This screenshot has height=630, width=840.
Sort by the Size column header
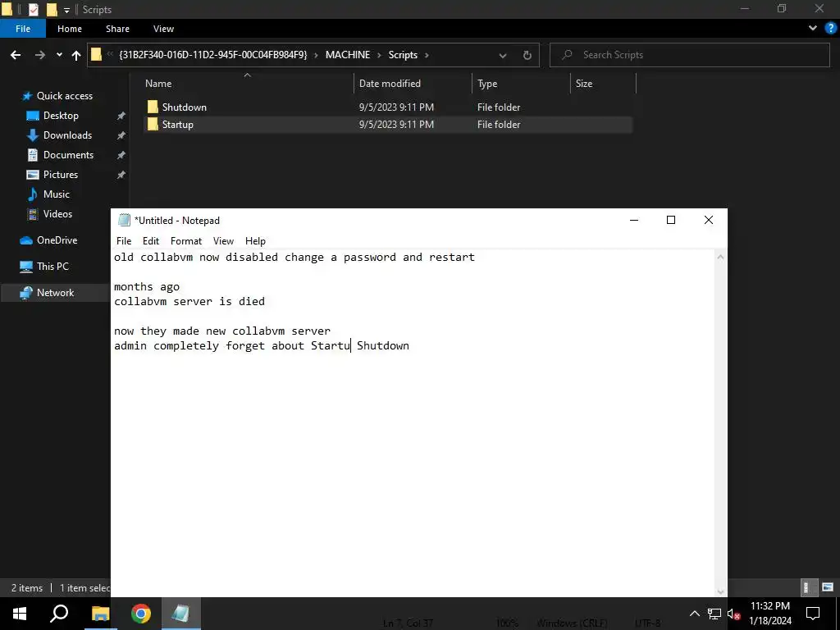583,84
